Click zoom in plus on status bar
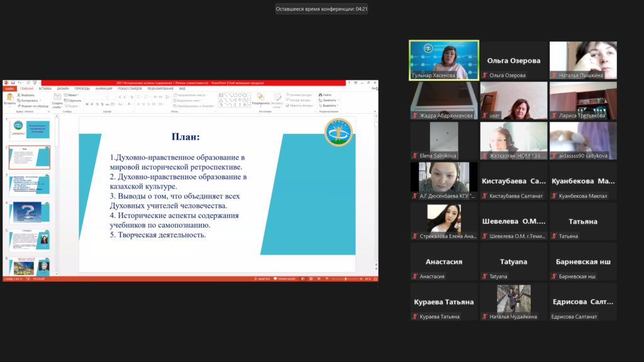The width and height of the screenshot is (644, 362). (x=361, y=278)
